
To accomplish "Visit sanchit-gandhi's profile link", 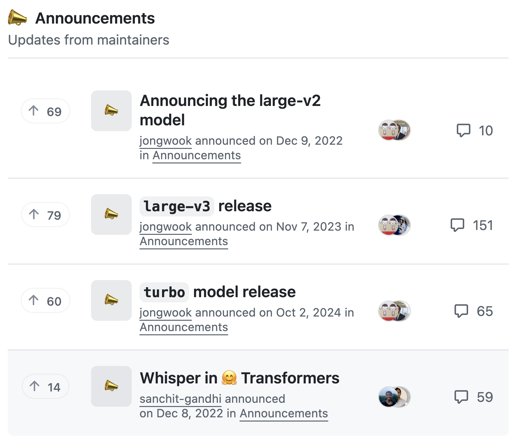I will click(x=180, y=399).
